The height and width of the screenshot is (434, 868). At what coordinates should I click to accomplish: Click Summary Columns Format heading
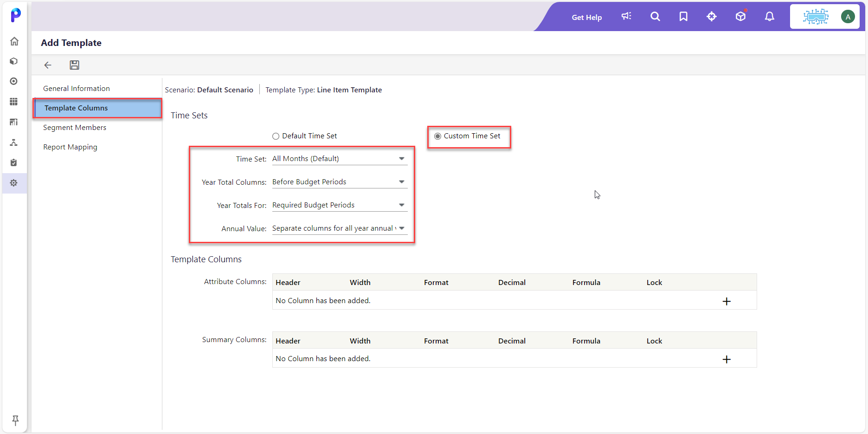click(x=436, y=341)
